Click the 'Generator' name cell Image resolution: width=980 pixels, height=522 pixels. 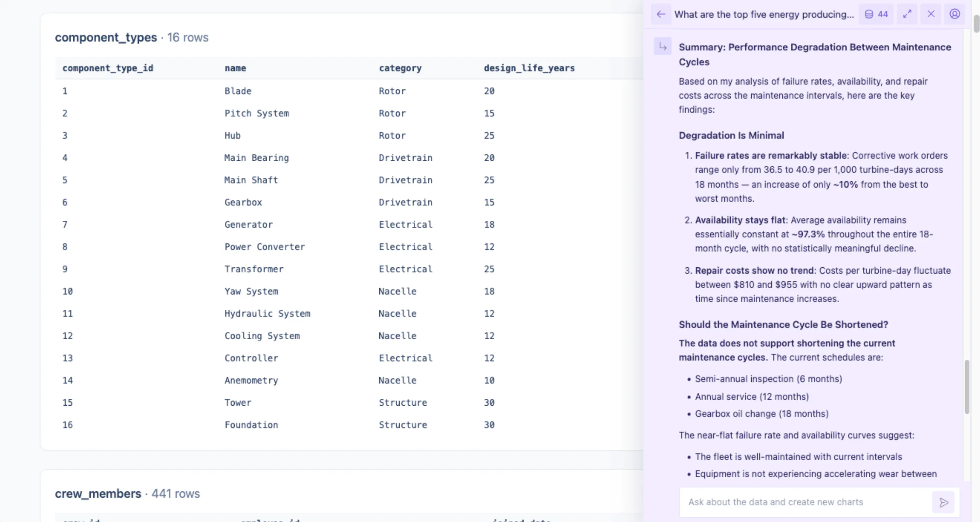tap(249, 225)
